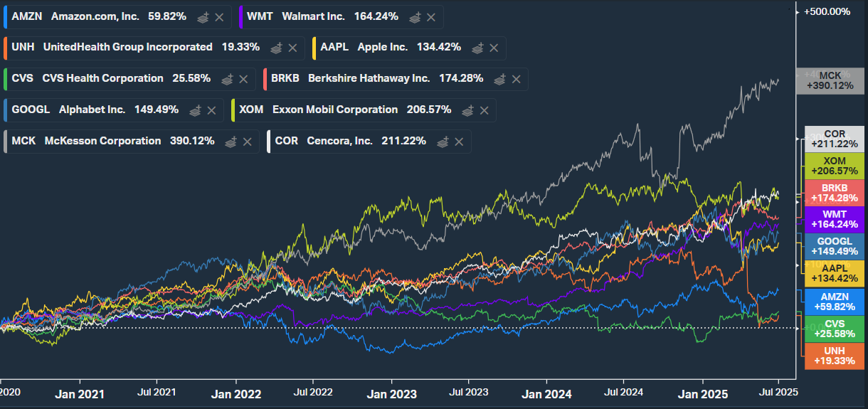Remove Walmart Inc. using its X icon
868x409 pixels.
pos(431,16)
